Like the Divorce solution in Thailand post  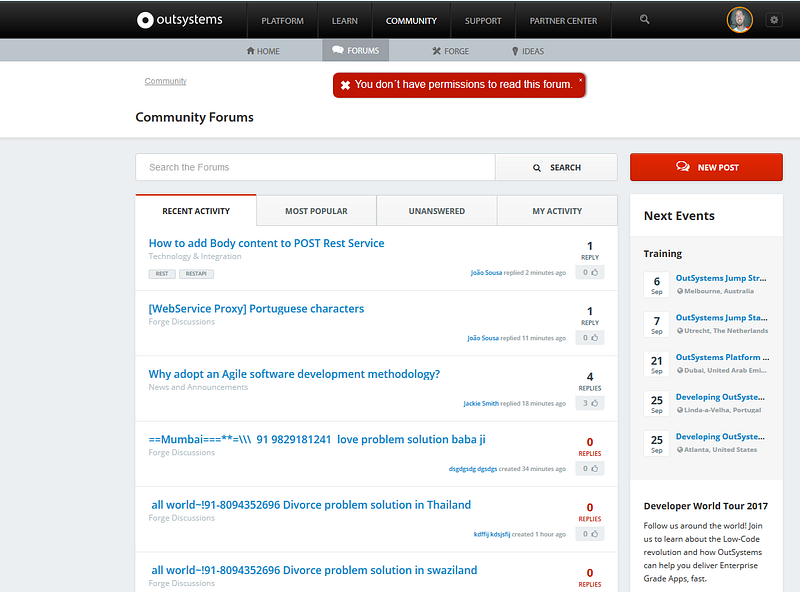(590, 534)
